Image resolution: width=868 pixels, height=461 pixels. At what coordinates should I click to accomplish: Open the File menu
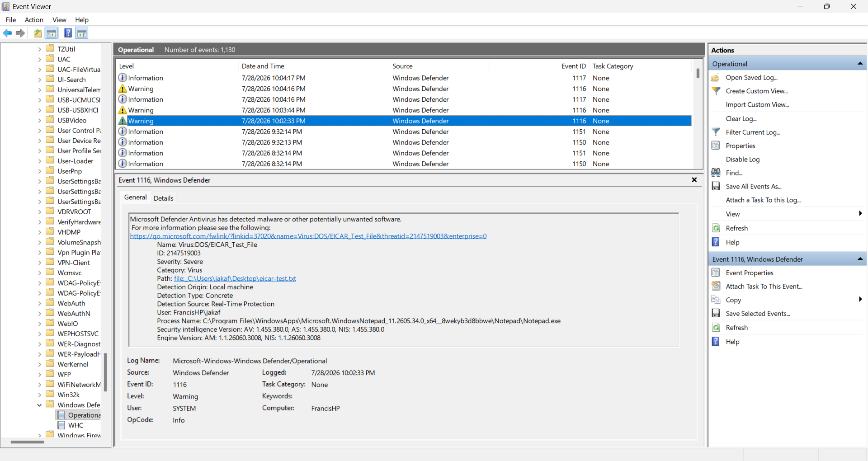[x=11, y=20]
